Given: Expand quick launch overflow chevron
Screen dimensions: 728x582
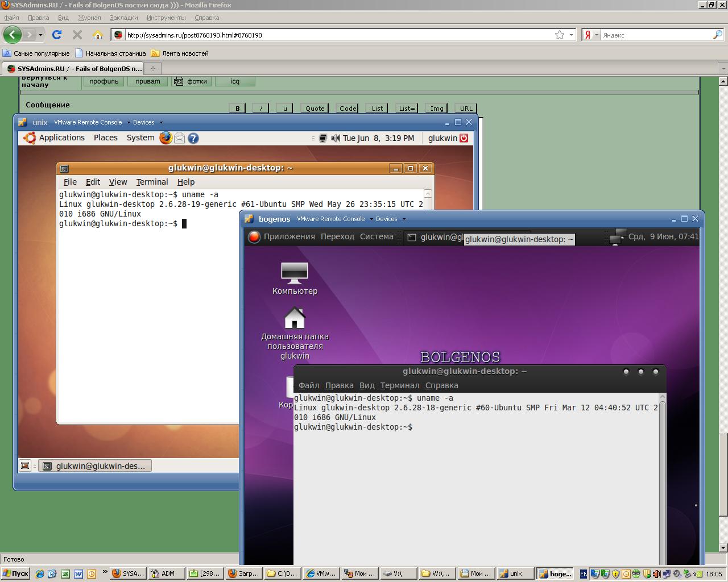Looking at the screenshot, I should (x=105, y=572).
